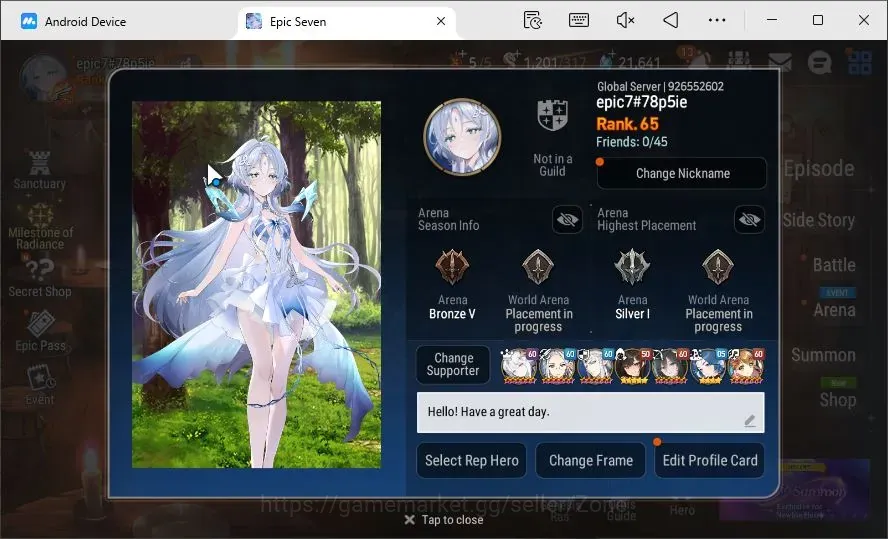Tap to close the profile popup
The width and height of the screenshot is (888, 539).
[444, 520]
